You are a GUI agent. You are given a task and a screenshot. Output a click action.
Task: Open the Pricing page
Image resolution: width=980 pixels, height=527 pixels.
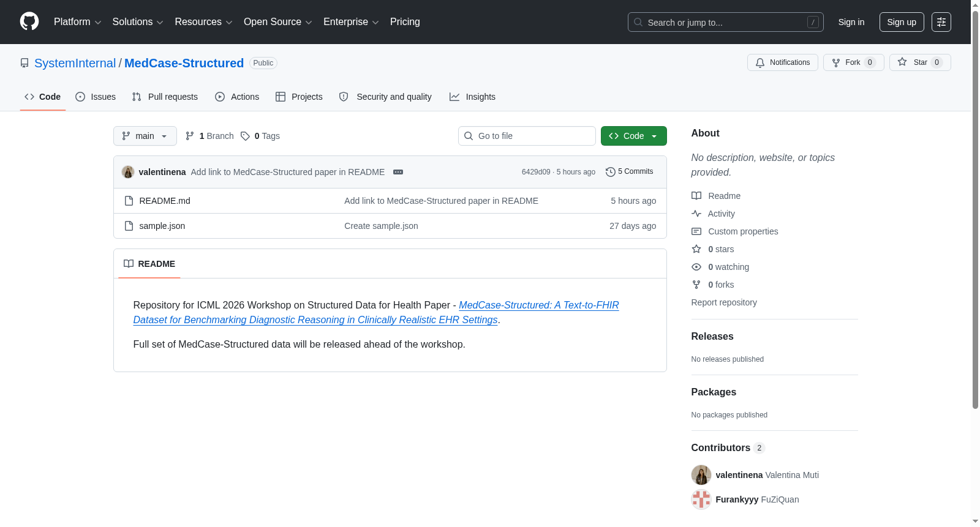tap(405, 22)
